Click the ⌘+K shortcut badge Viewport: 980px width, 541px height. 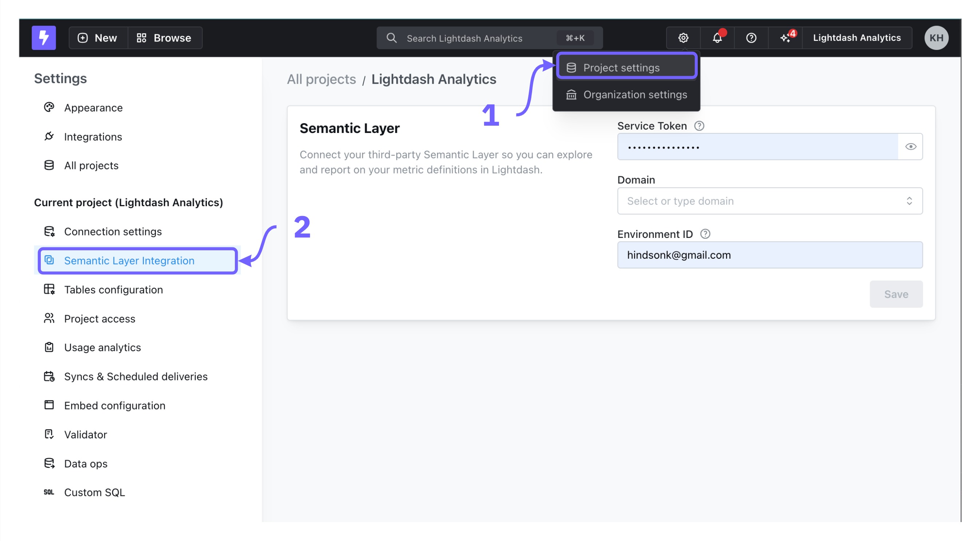point(575,38)
